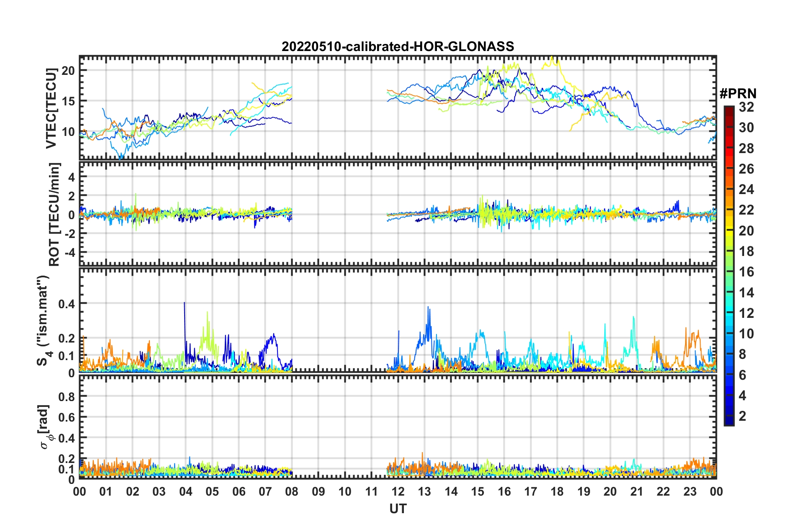Click colorbar tick label 22
796x532 pixels.
tap(746, 210)
